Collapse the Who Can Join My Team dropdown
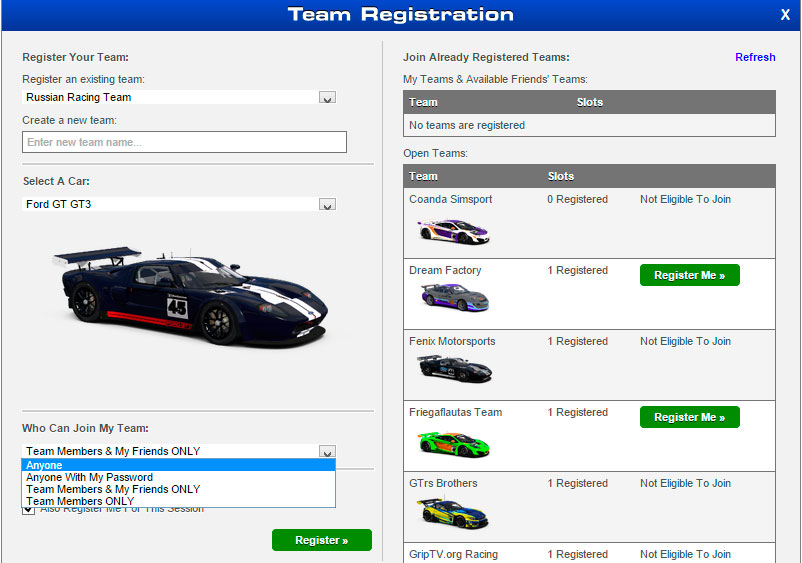 coord(327,452)
